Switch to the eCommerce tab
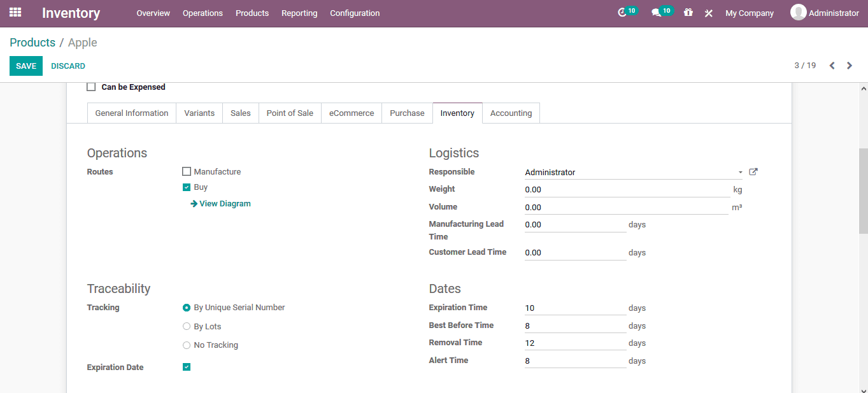This screenshot has height=393, width=868. tap(351, 113)
